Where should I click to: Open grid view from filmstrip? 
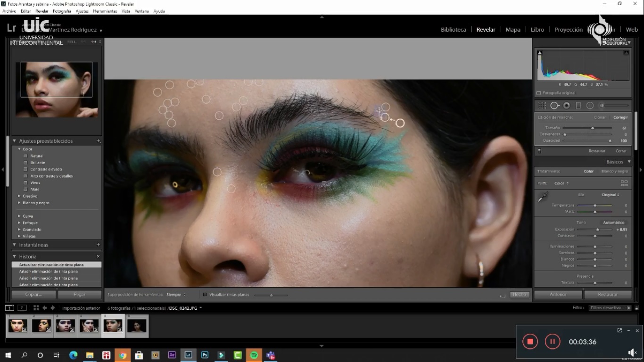coord(36,308)
